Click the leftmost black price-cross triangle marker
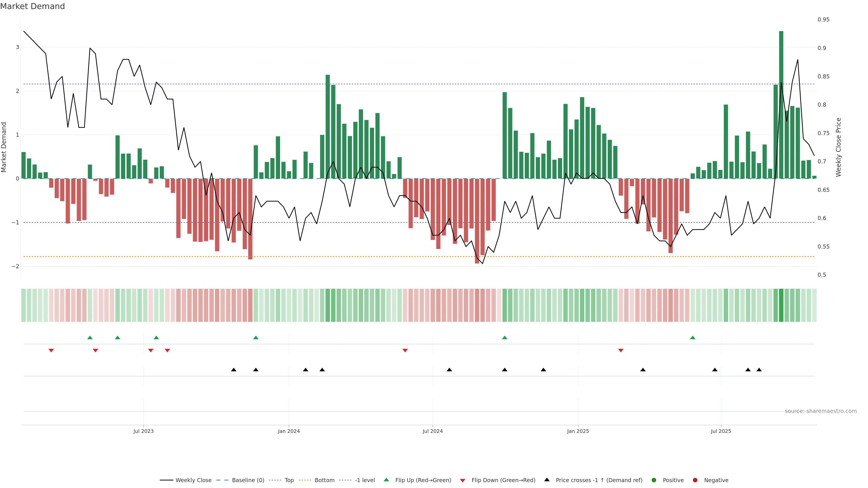 point(234,370)
